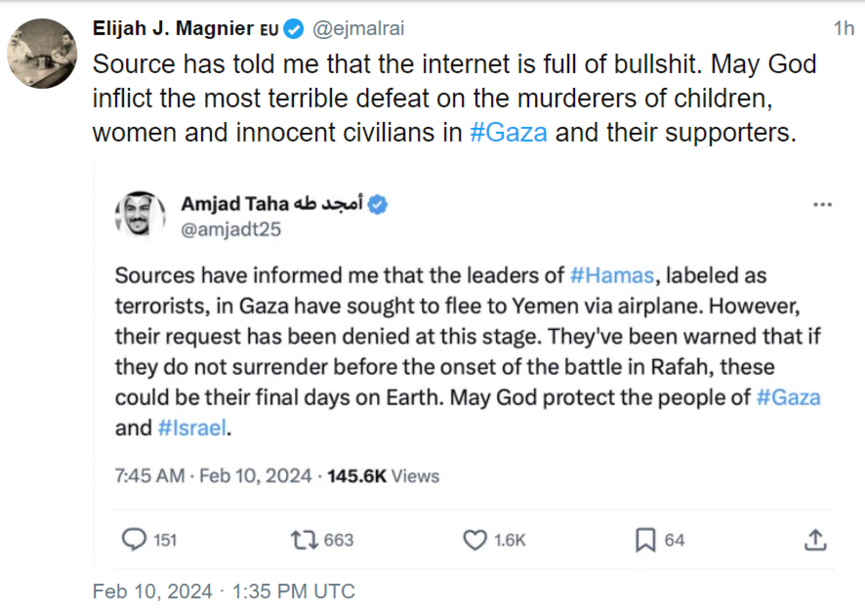This screenshot has width=865, height=616.
Task: Click the Elijah J. Magnier display name
Action: (x=172, y=29)
